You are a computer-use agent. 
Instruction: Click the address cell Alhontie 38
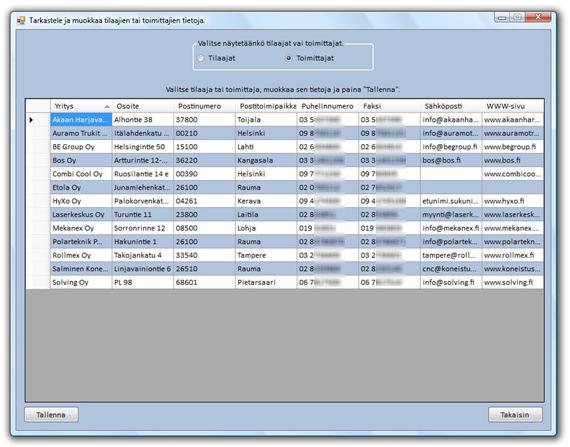(x=143, y=120)
